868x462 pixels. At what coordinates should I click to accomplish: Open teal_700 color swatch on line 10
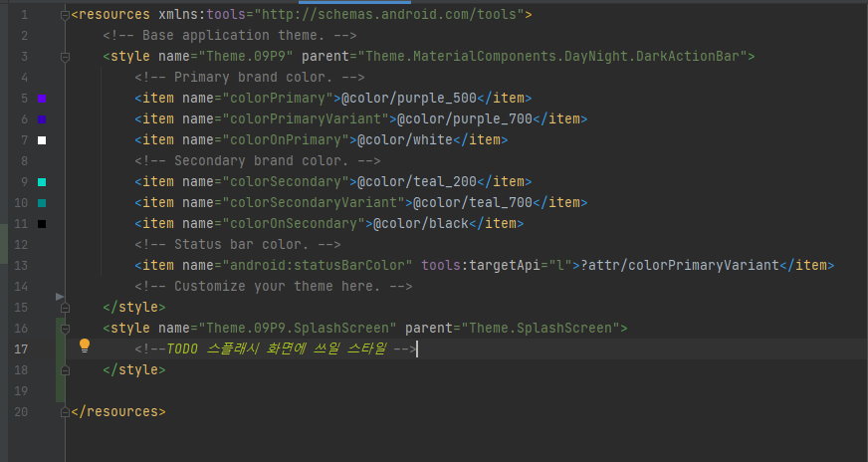point(42,203)
